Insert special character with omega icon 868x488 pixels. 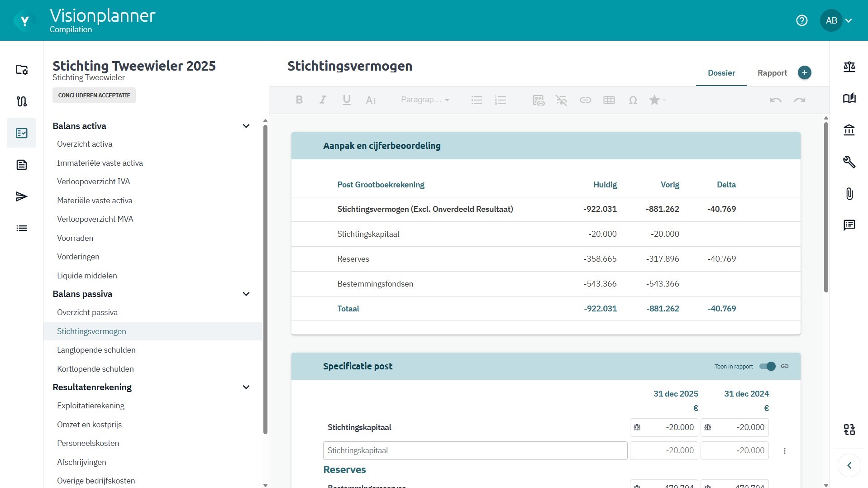pyautogui.click(x=633, y=100)
